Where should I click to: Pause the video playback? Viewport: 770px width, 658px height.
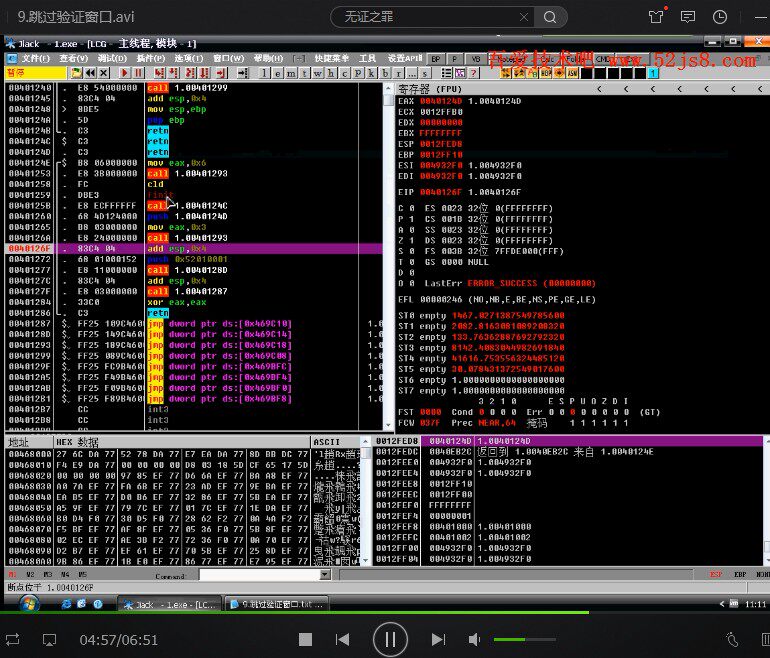tap(389, 638)
